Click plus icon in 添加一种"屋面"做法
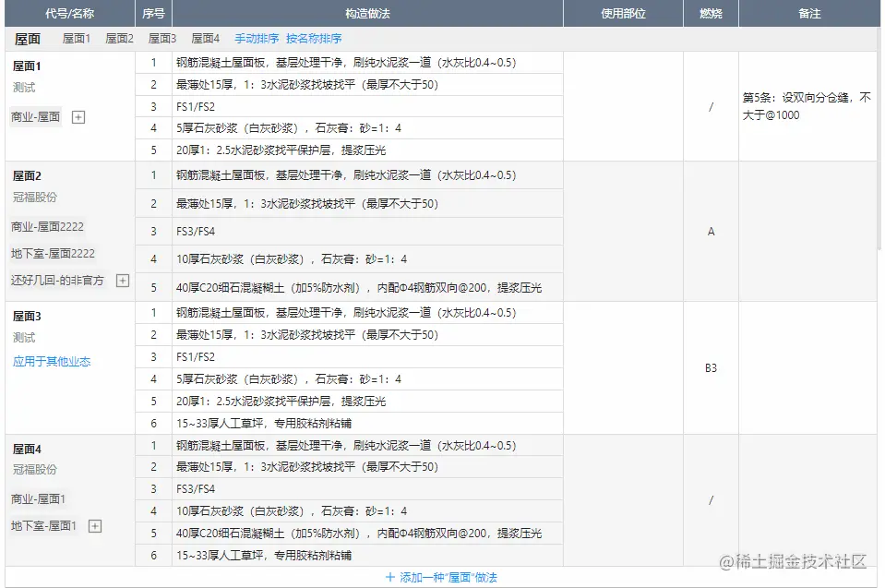Viewport: 885px width, 588px height. [x=390, y=577]
